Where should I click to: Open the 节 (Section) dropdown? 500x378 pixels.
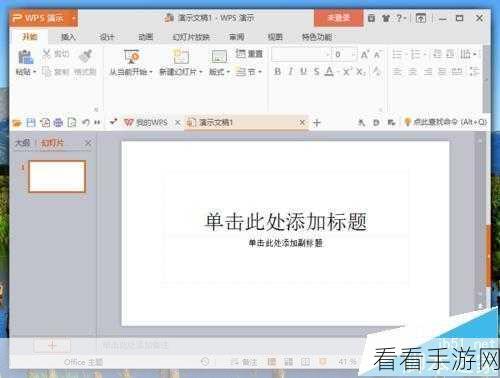tap(249, 72)
